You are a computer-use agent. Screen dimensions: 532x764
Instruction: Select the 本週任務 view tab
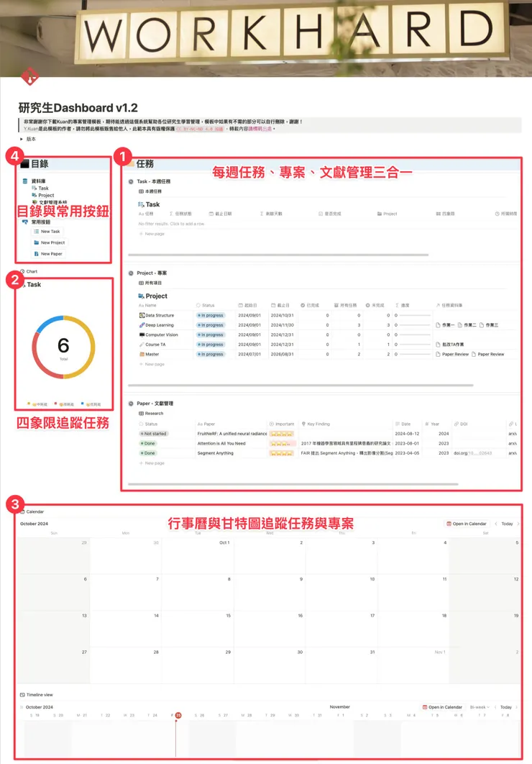[x=150, y=191]
